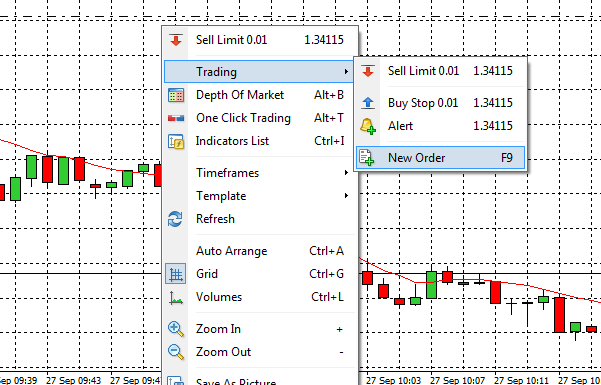Click the Volumes chart icon
601x385 pixels.
point(176,297)
